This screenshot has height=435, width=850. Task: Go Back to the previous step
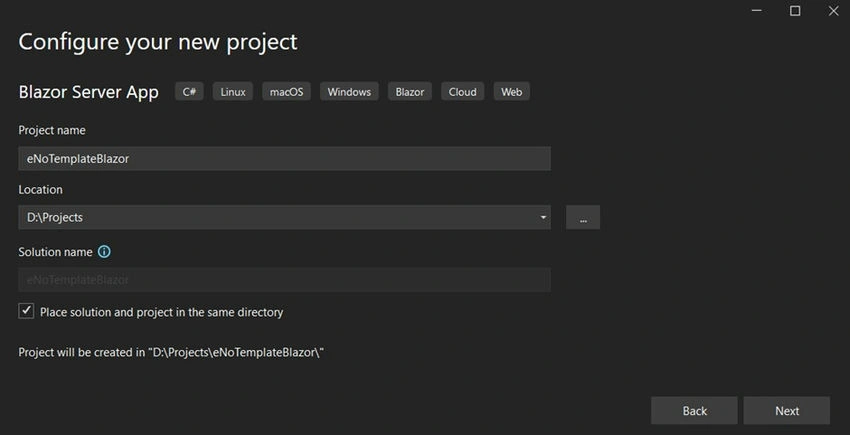pos(694,411)
